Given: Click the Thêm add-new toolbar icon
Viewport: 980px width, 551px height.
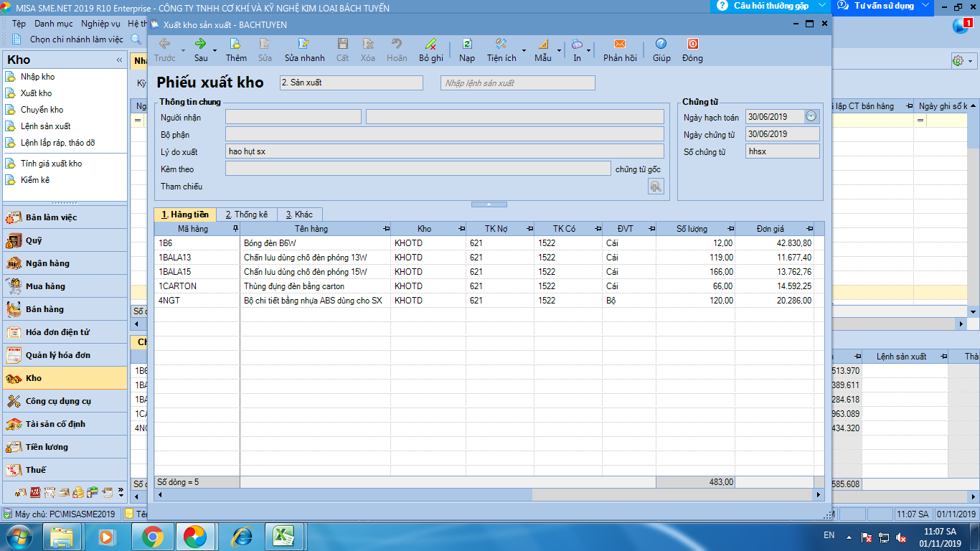Looking at the screenshot, I should pos(235,44).
